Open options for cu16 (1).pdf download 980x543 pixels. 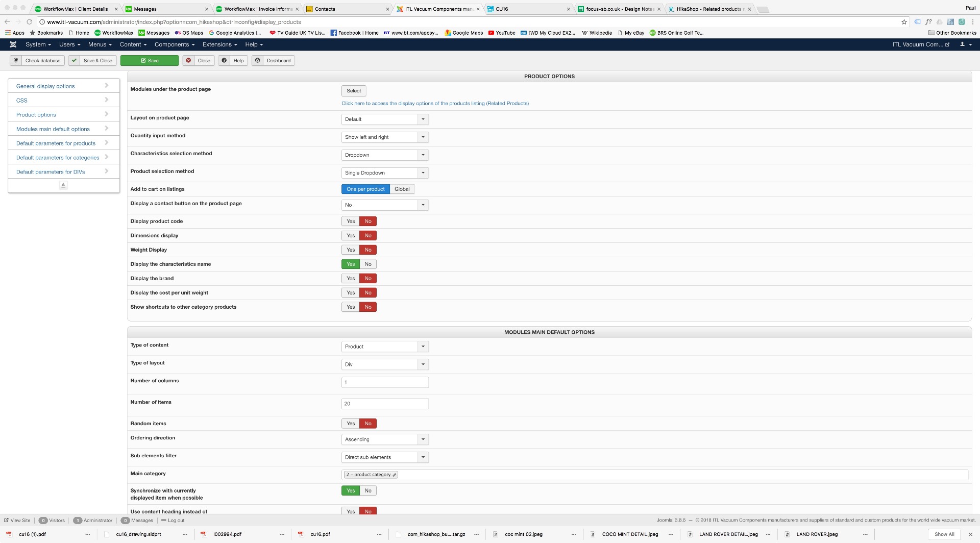[88, 534]
